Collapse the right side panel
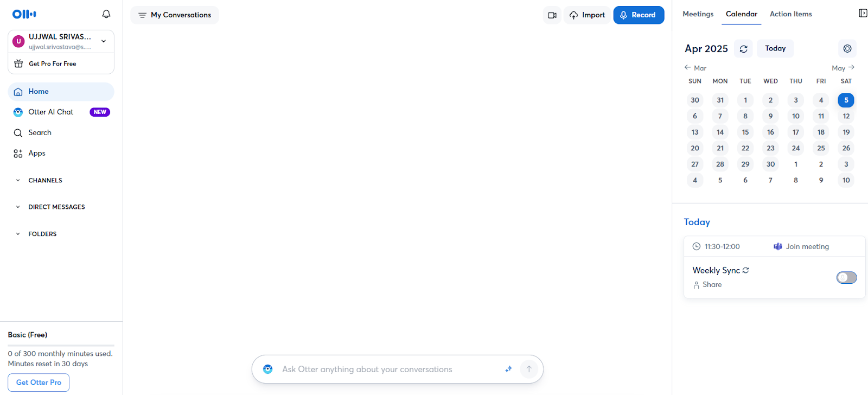This screenshot has height=395, width=868. (x=863, y=13)
